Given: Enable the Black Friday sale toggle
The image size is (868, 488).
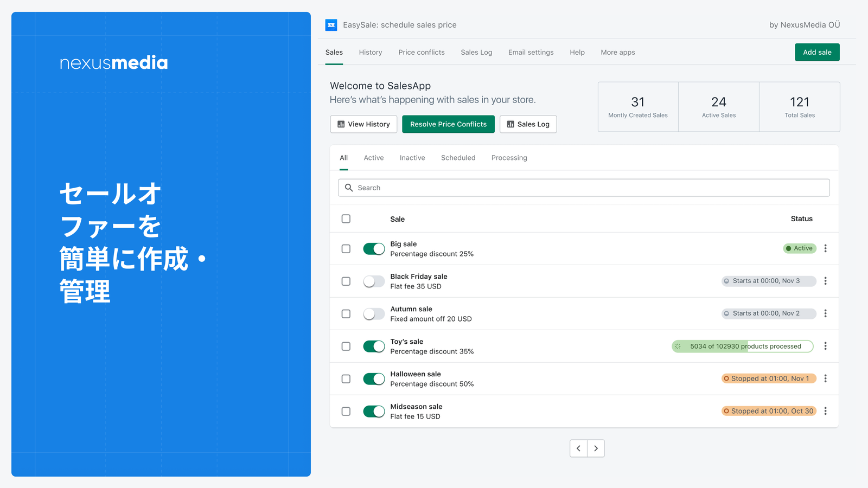Looking at the screenshot, I should (374, 281).
